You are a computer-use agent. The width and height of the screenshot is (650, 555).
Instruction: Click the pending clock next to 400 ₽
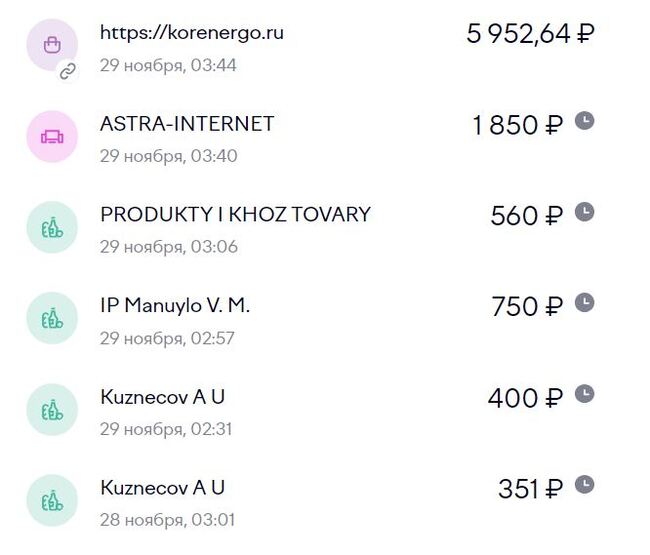(x=585, y=394)
